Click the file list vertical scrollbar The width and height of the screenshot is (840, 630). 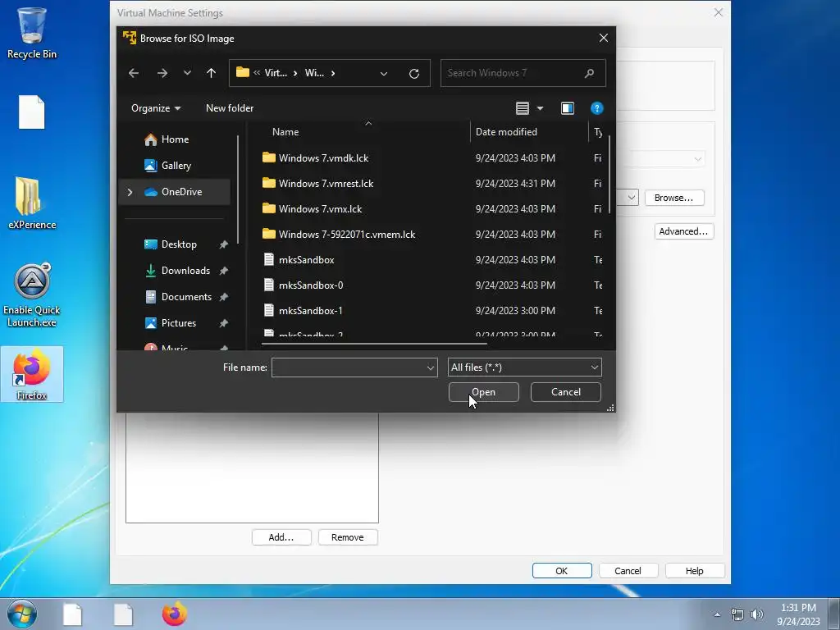point(609,174)
